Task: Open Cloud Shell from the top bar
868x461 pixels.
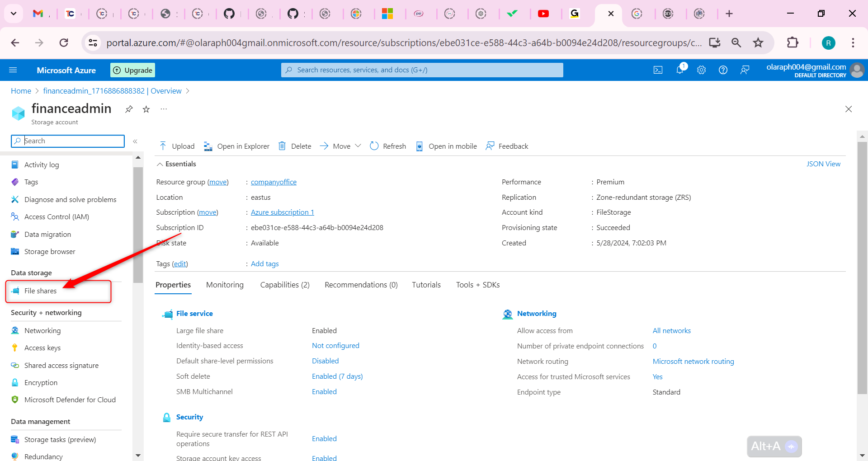Action: [x=658, y=70]
